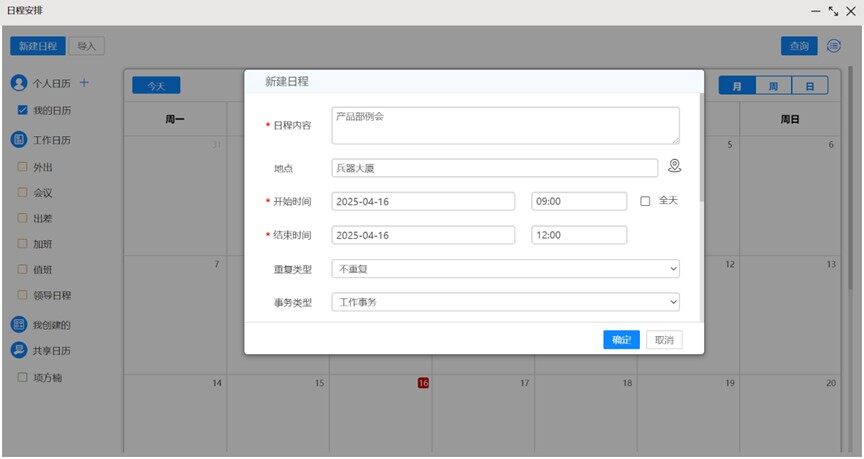The width and height of the screenshot is (864, 459).
Task: Open the list menu icon beside 查询
Action: (x=834, y=45)
